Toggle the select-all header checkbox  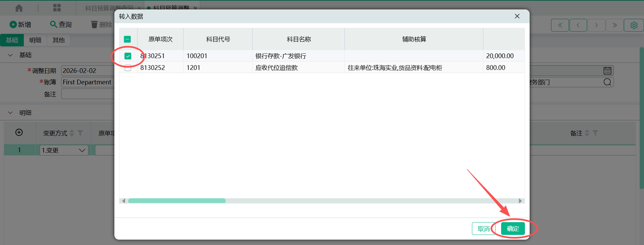click(127, 39)
